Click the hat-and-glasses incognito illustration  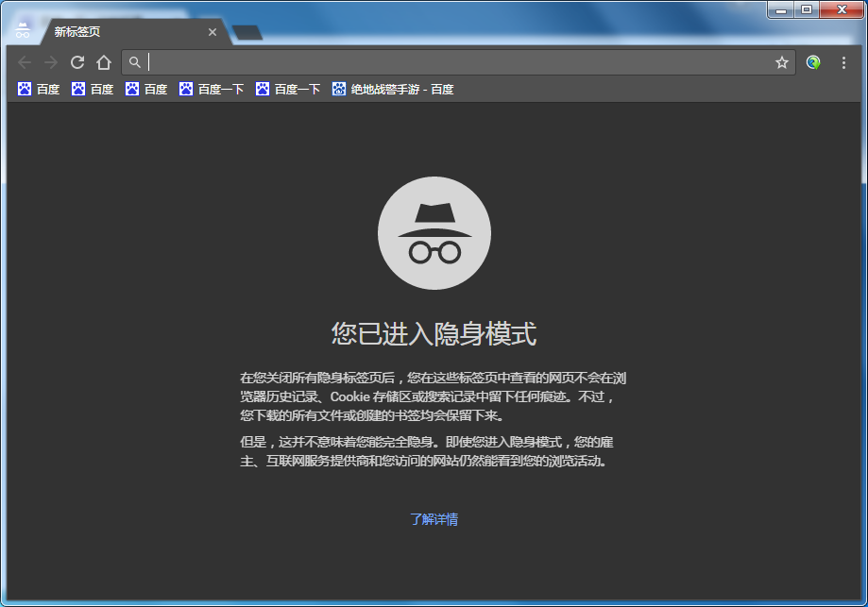(434, 233)
